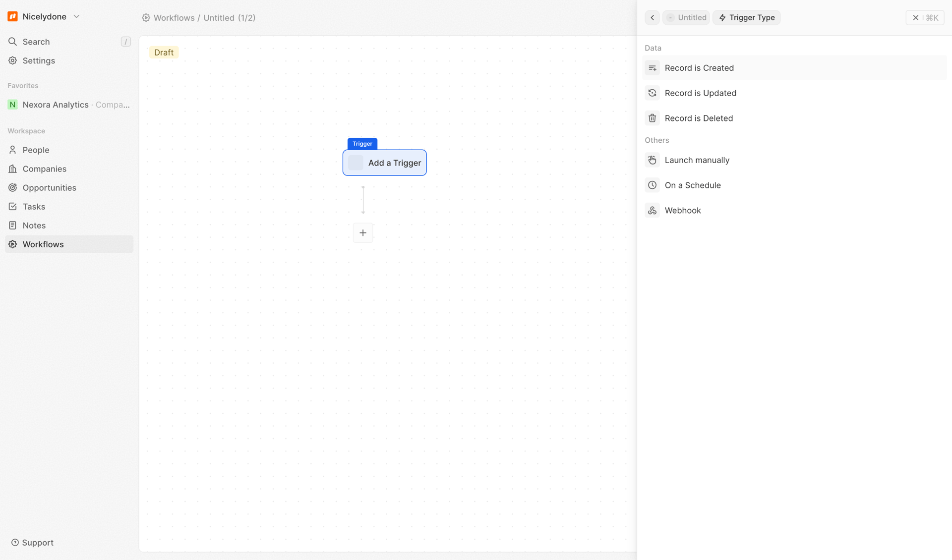The width and height of the screenshot is (952, 560).
Task: Select the Record is Created trigger icon
Action: tap(652, 68)
